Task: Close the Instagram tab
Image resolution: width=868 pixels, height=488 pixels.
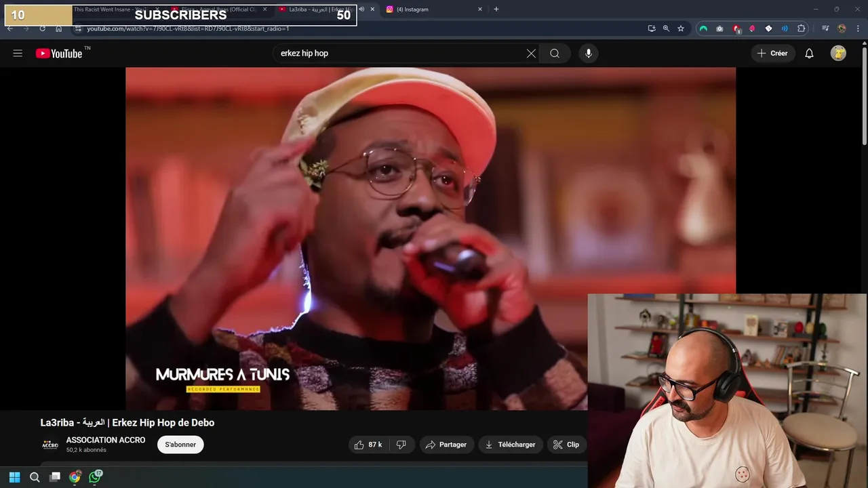Action: point(479,9)
